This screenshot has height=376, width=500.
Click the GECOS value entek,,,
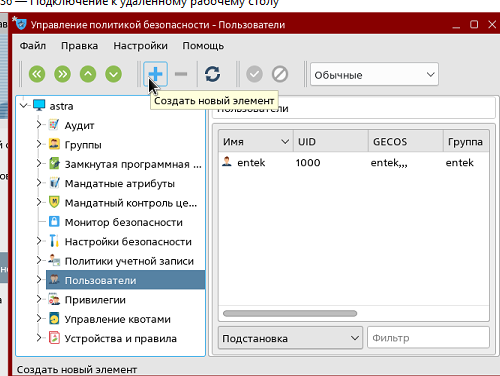click(x=389, y=163)
